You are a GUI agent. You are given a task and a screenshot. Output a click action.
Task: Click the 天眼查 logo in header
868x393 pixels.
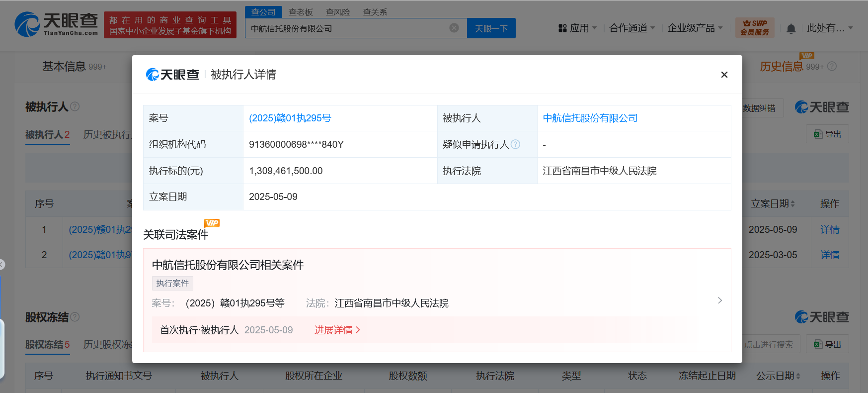[x=56, y=24]
